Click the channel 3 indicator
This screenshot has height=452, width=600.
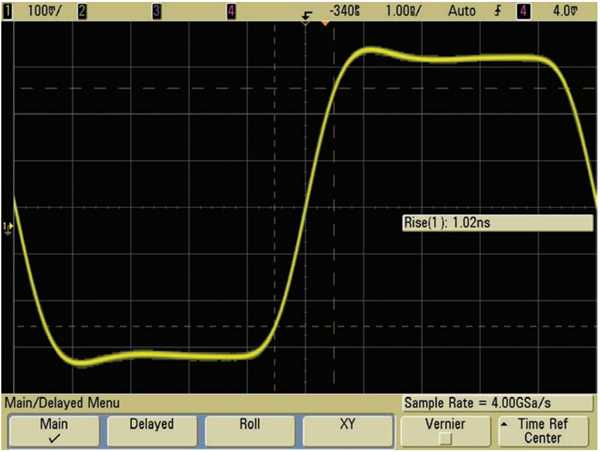point(157,11)
